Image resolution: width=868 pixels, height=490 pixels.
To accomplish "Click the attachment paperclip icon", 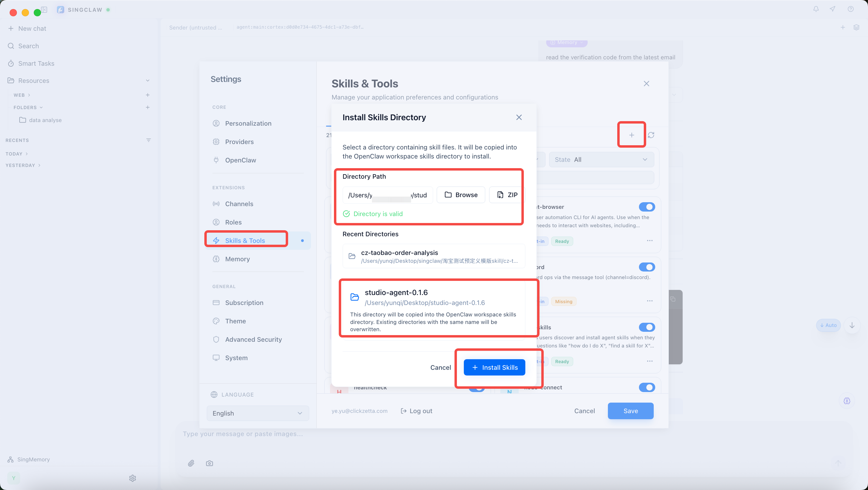I will (x=191, y=463).
